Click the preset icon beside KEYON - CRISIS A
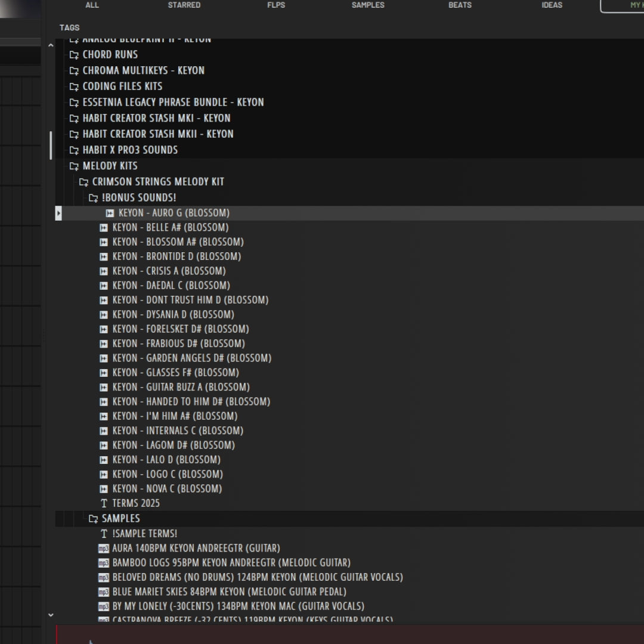Screen dimensions: 644x644 [103, 271]
